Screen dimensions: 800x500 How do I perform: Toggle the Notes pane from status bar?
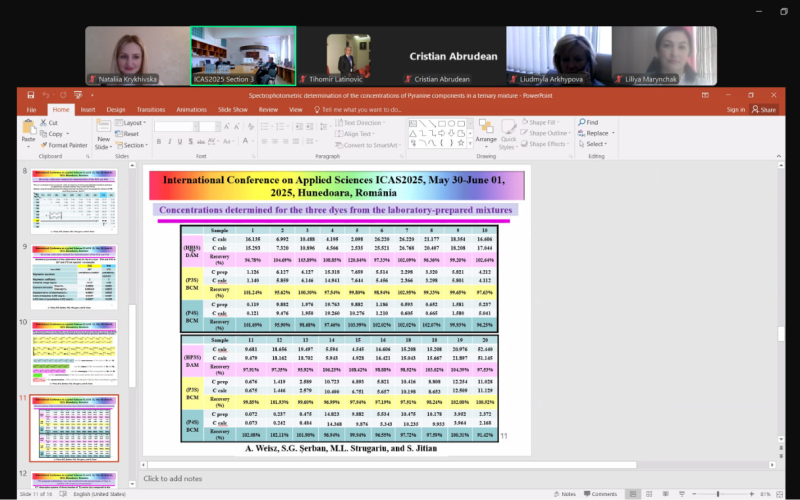(x=564, y=494)
